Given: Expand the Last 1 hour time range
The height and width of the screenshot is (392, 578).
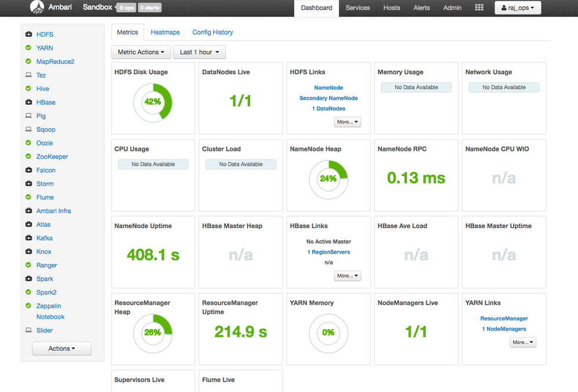Looking at the screenshot, I should click(x=199, y=52).
